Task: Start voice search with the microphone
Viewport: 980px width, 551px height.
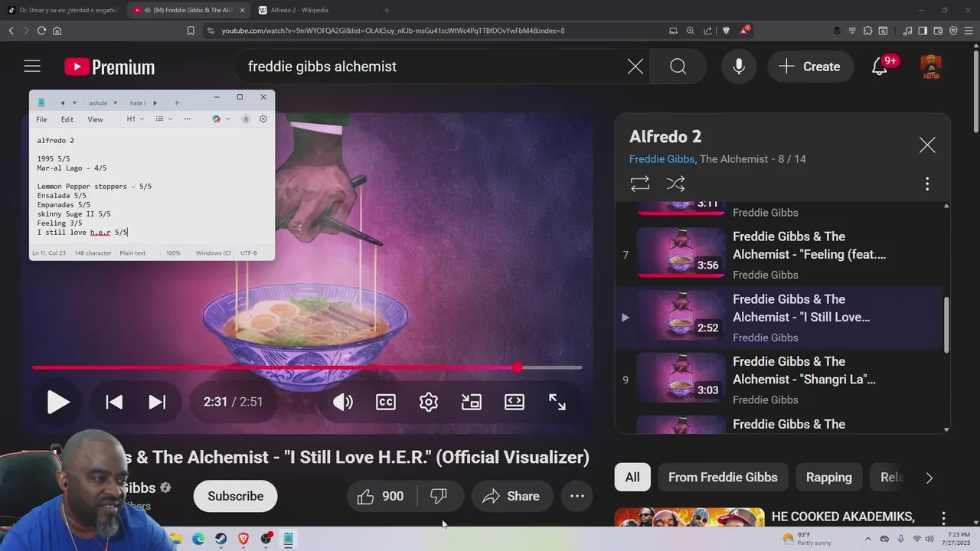Action: pos(739,67)
